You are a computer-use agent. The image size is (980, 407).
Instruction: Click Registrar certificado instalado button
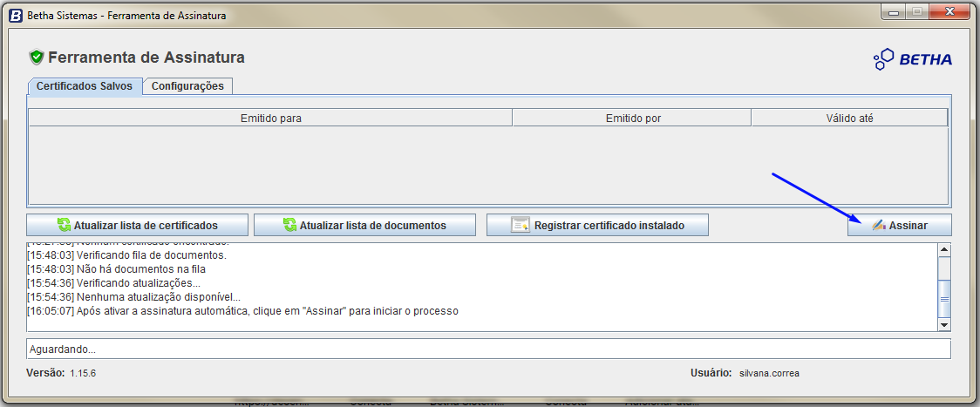(597, 225)
